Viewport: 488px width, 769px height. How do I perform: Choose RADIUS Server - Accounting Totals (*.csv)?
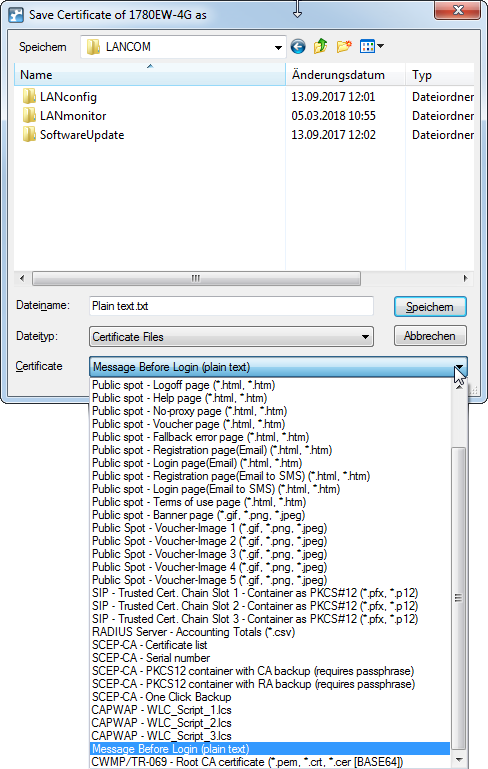pos(193,632)
